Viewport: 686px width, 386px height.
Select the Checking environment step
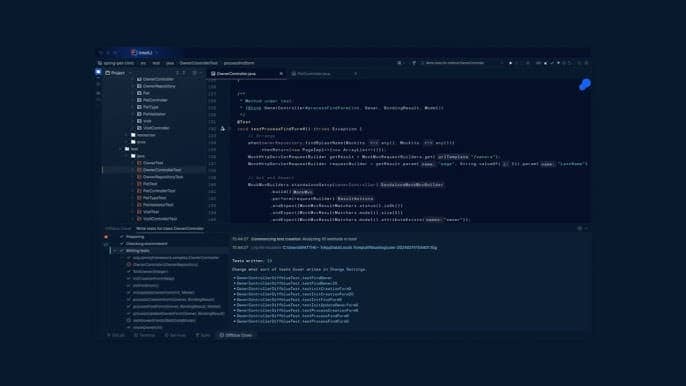[x=147, y=244]
